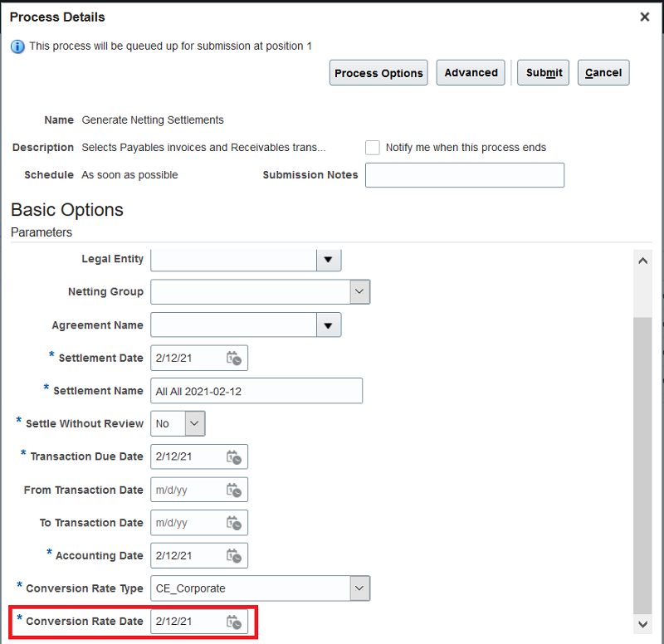Open Transaction Due Date calendar icon
Viewport: 664px width, 644px height.
point(234,456)
